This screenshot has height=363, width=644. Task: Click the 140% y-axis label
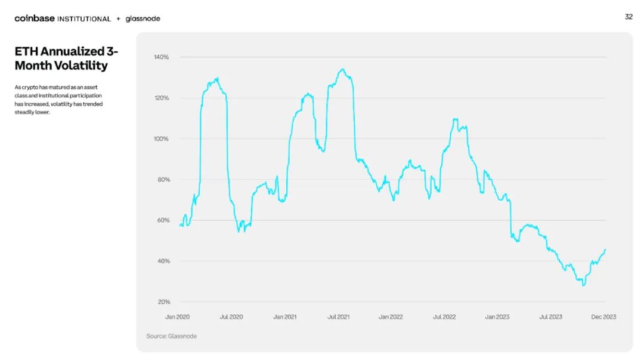[162, 57]
